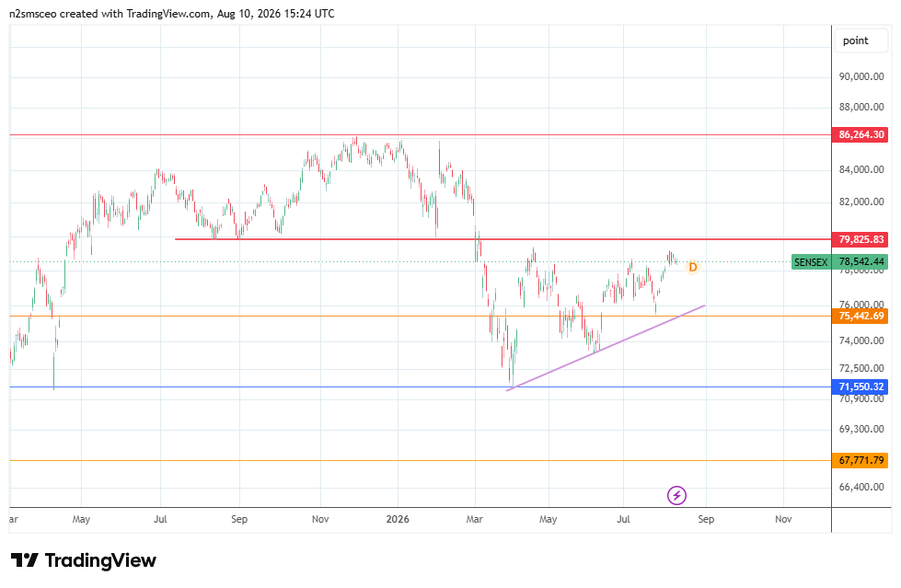
Task: Click the first Sep label on time axis
Action: pos(239,519)
